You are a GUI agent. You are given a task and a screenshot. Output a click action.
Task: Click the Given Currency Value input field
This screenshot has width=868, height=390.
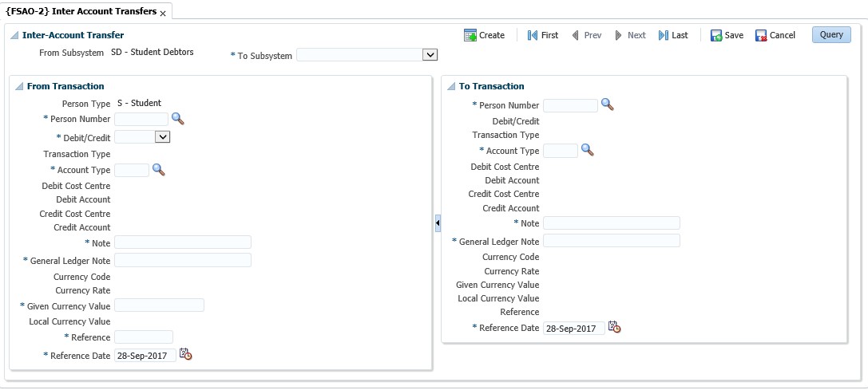(159, 305)
